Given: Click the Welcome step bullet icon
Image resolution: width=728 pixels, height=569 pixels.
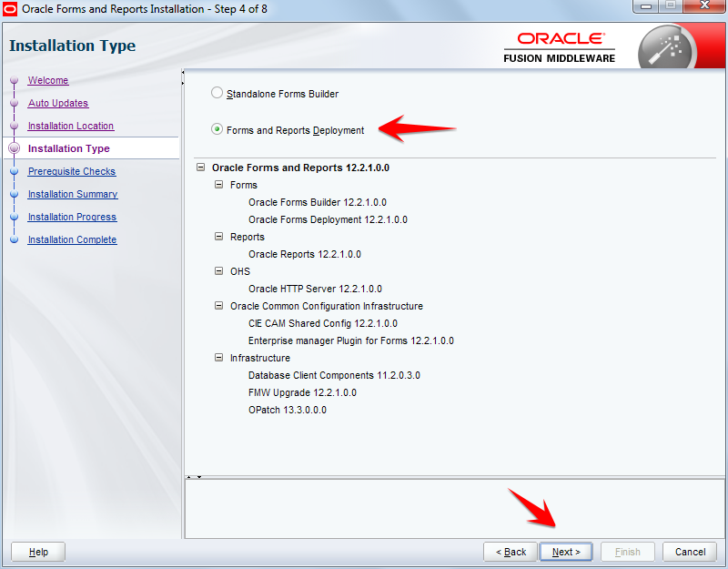Looking at the screenshot, I should tap(15, 80).
